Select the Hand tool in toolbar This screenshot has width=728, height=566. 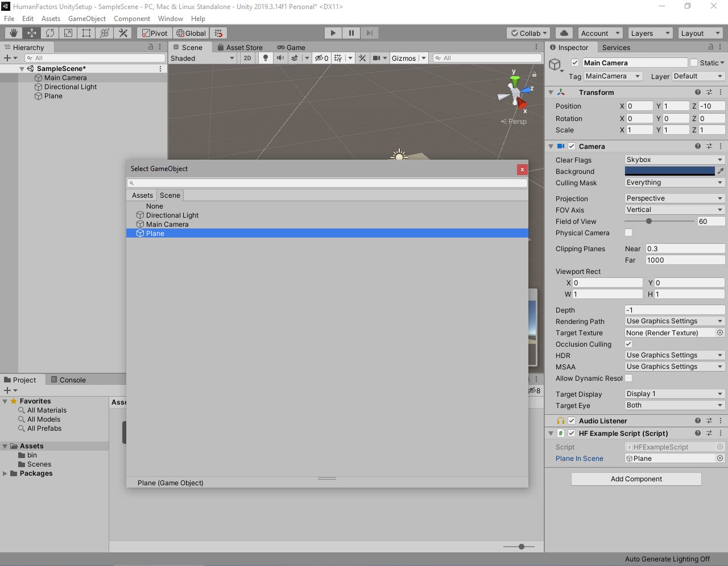(14, 33)
